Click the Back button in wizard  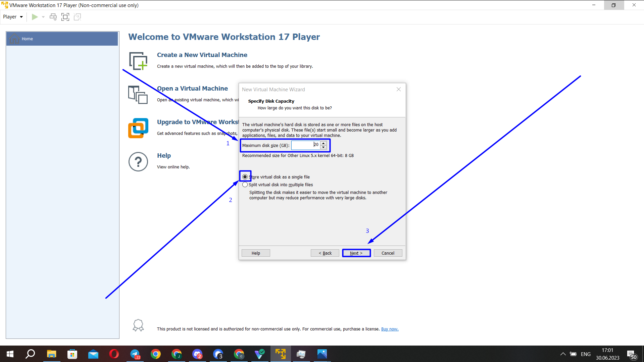click(x=325, y=253)
